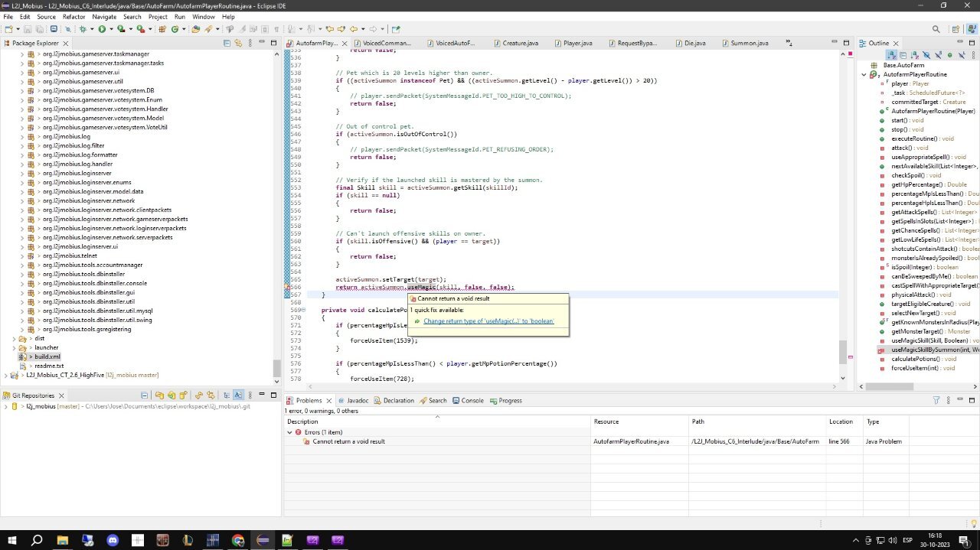Select executeRoutine() in the Outline view
980x550 pixels.
[x=911, y=138]
